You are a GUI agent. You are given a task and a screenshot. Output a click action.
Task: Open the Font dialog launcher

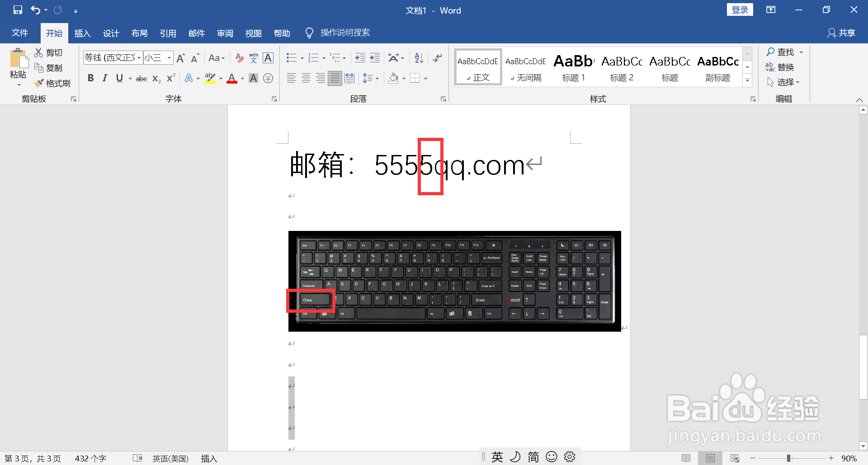click(274, 99)
